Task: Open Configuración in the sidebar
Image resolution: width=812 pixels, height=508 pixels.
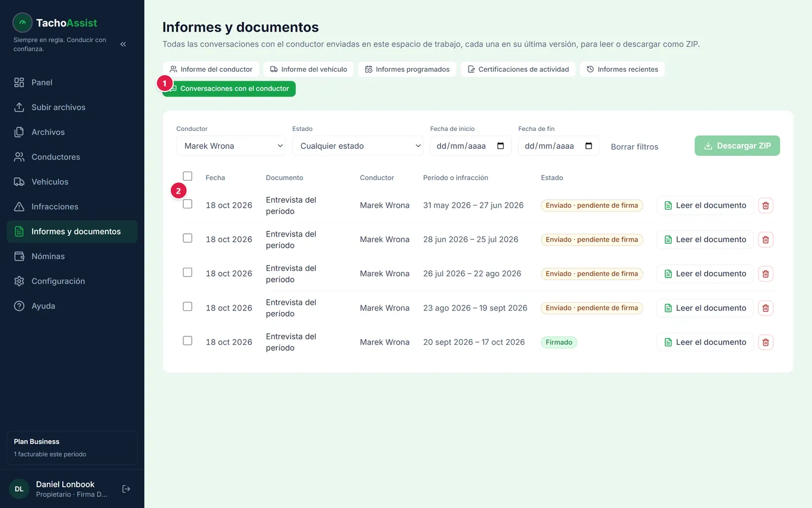Action: [72, 281]
